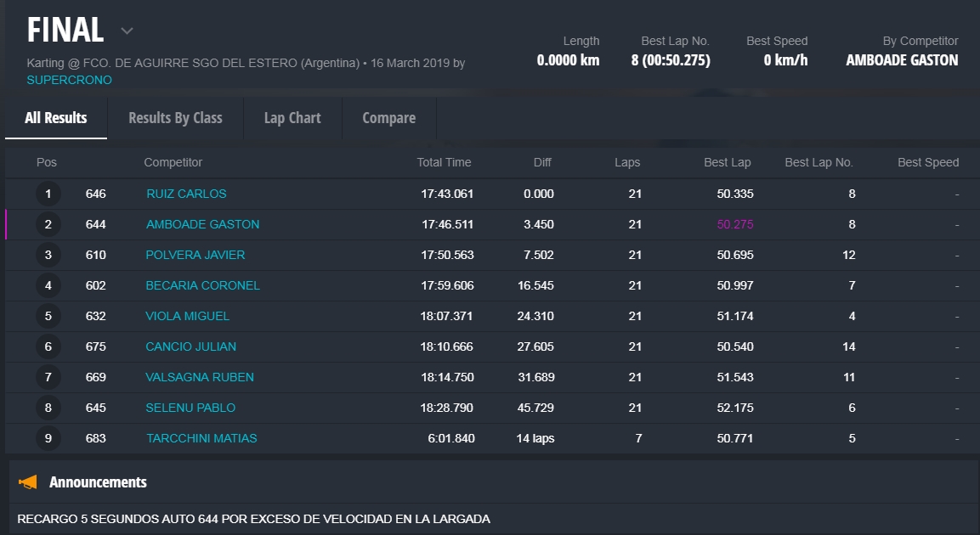Open competitor RUIZ CARLOS details

tap(186, 194)
